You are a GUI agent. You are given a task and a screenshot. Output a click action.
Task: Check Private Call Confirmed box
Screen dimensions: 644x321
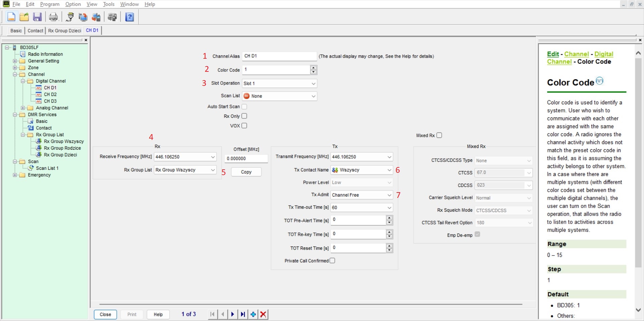(x=332, y=261)
